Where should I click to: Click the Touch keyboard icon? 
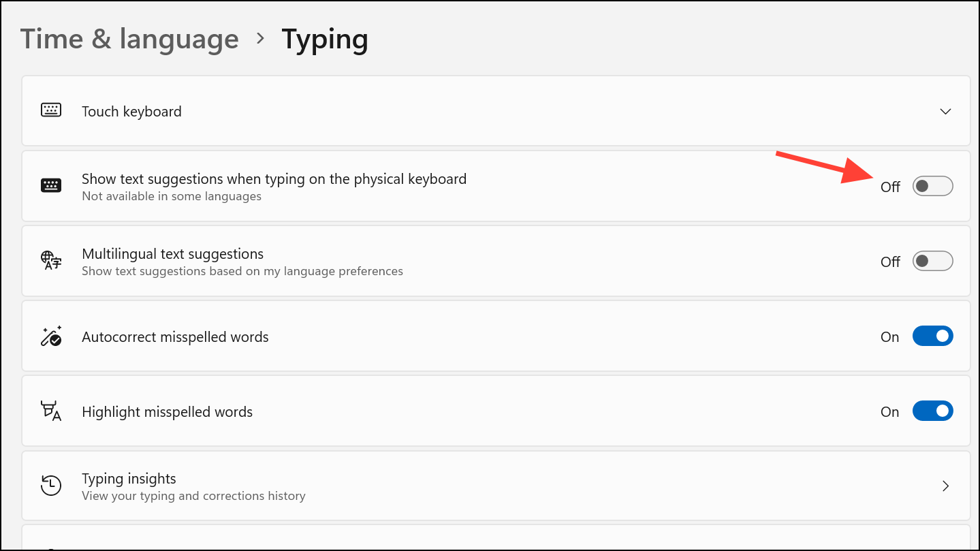click(51, 110)
